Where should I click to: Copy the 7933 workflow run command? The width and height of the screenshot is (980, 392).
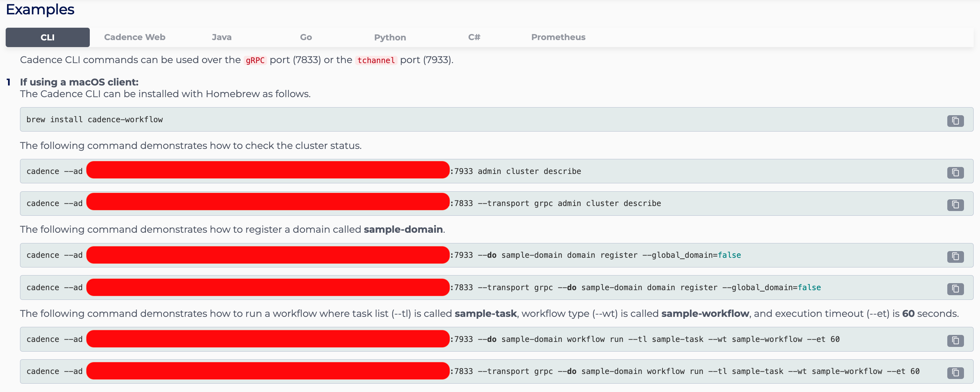(x=955, y=340)
